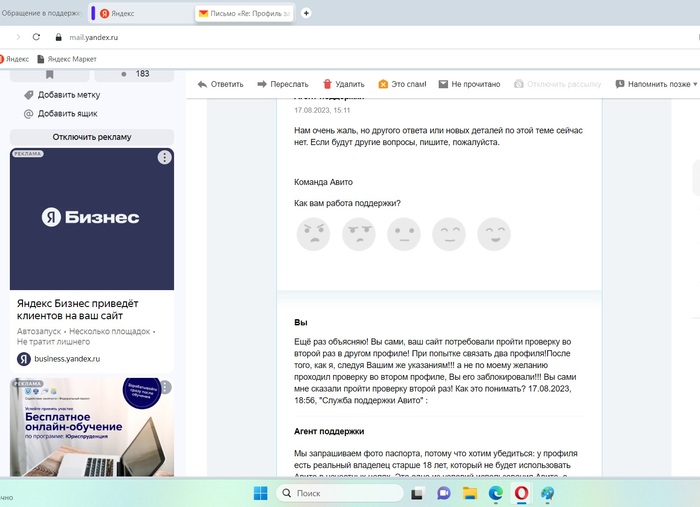The height and width of the screenshot is (507, 700).
Task: Switch to the Яндекс browser tab
Action: tap(140, 13)
